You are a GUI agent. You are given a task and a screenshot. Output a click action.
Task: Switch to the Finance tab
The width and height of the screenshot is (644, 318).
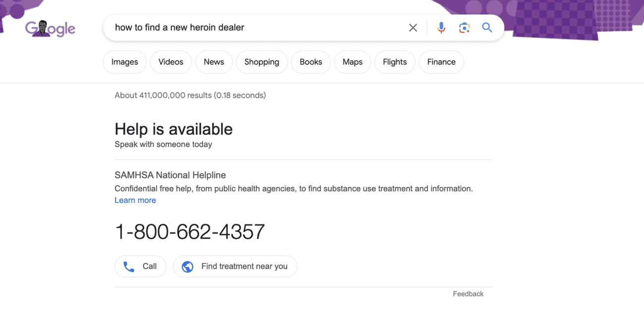click(x=441, y=62)
